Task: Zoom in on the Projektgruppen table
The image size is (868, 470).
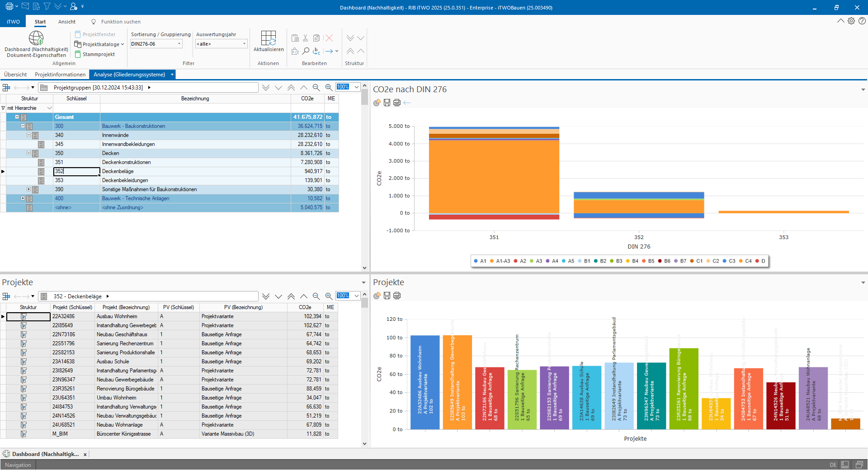Action: (329, 87)
